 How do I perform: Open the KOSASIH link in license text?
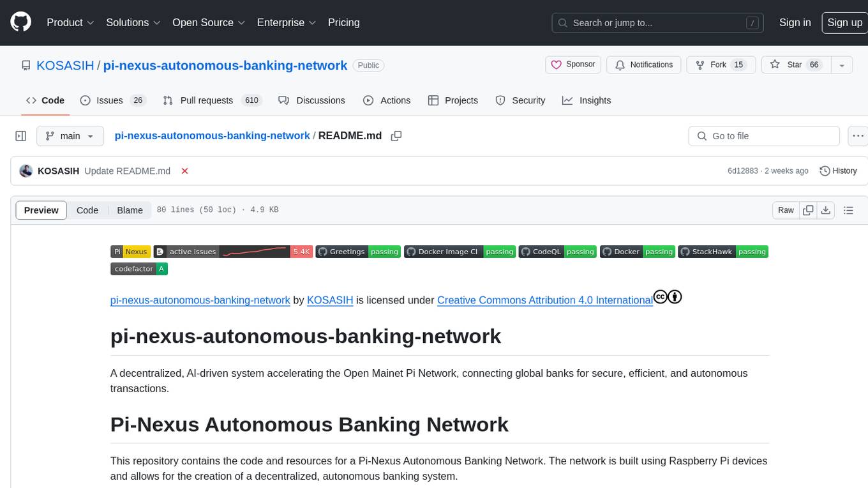coord(330,300)
